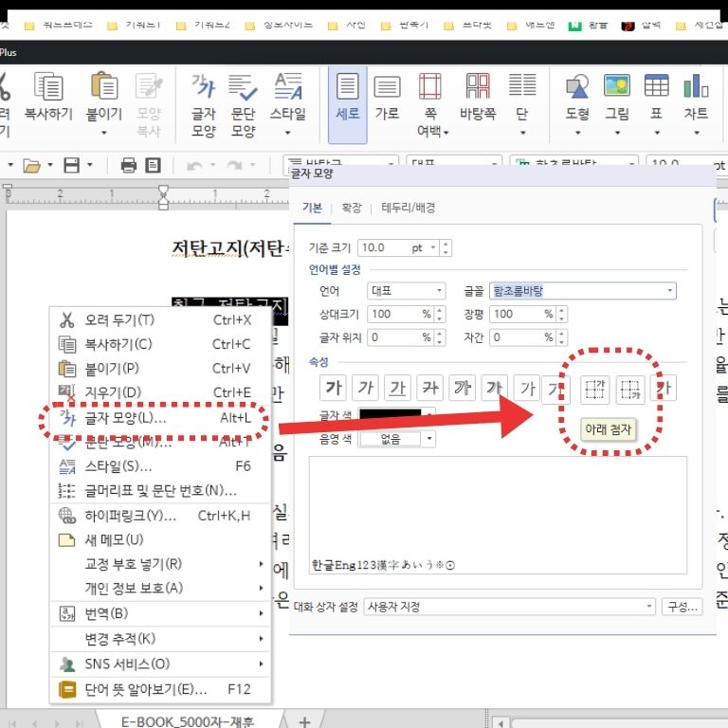Choose 지우기(D) in context menu

(x=160, y=392)
